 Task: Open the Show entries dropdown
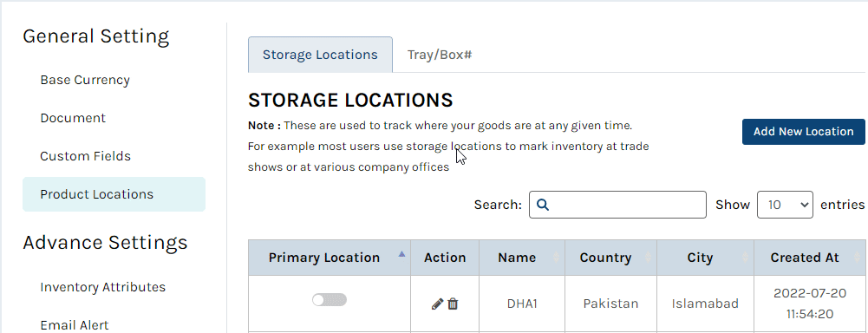click(785, 205)
